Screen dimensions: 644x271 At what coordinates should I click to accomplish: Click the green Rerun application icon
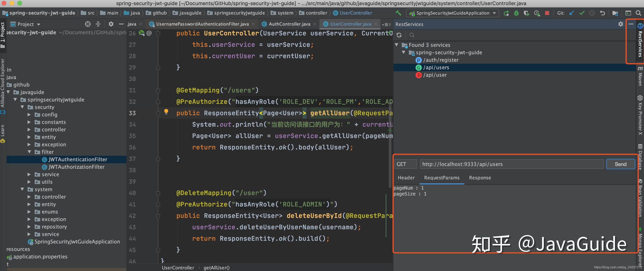point(506,13)
